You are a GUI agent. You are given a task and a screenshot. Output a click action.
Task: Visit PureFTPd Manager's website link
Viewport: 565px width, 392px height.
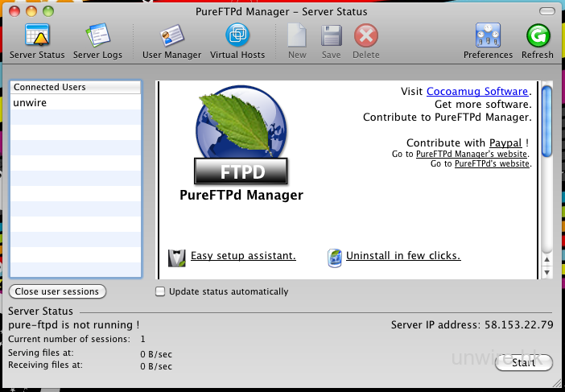tap(472, 153)
